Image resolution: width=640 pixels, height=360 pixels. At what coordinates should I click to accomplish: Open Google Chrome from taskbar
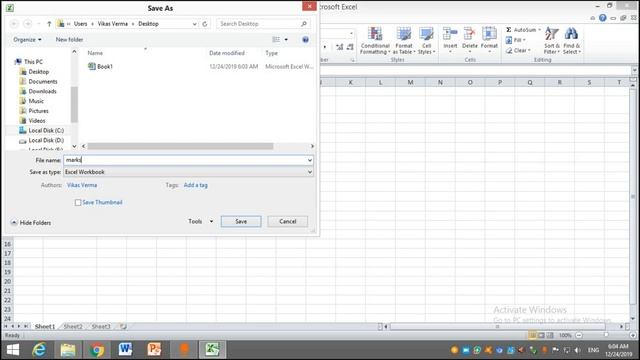click(97, 350)
